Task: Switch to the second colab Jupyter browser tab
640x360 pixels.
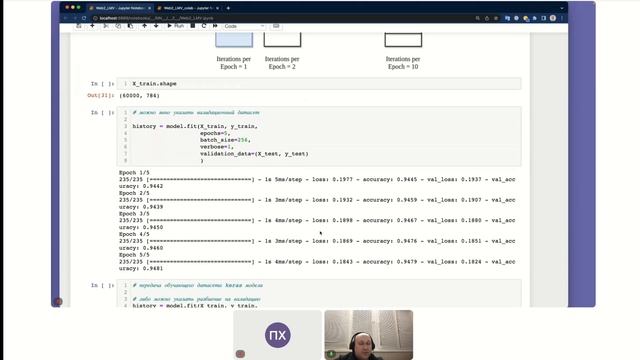Action: pyautogui.click(x=188, y=8)
